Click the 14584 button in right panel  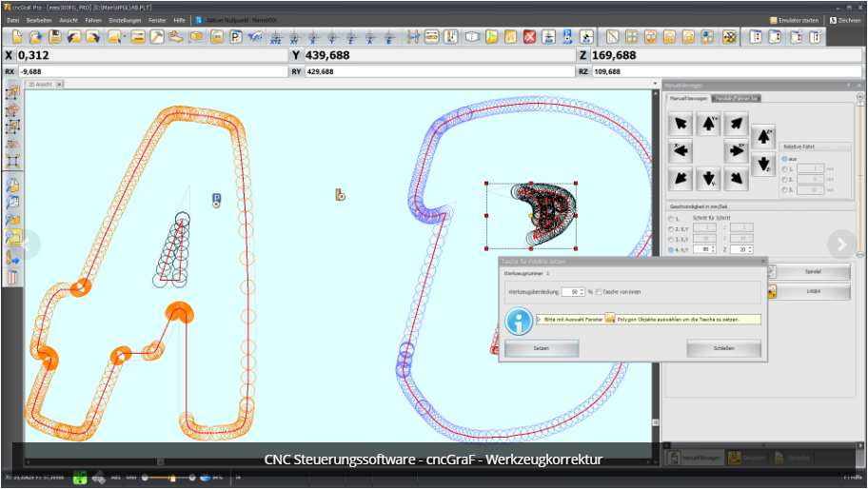813,291
